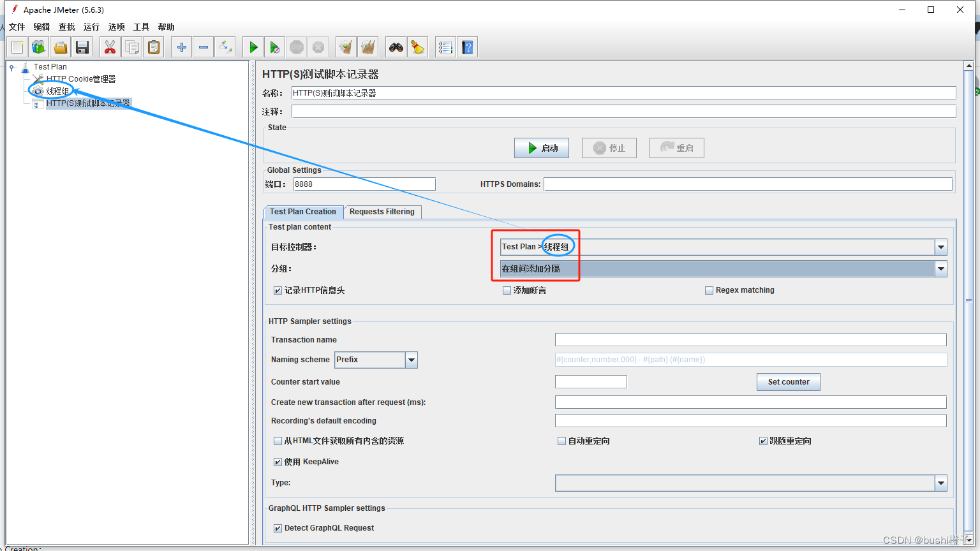980x551 pixels.
Task: Enable the 添加断言 checkbox
Action: (507, 290)
